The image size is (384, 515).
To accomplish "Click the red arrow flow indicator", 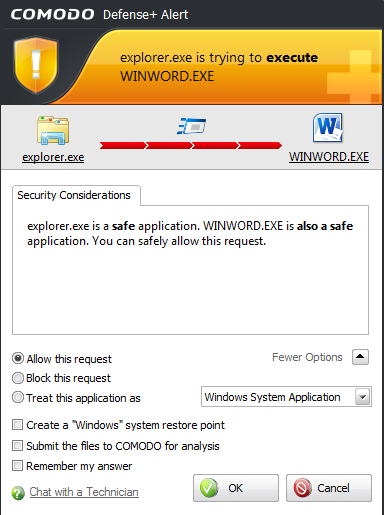I will [191, 145].
